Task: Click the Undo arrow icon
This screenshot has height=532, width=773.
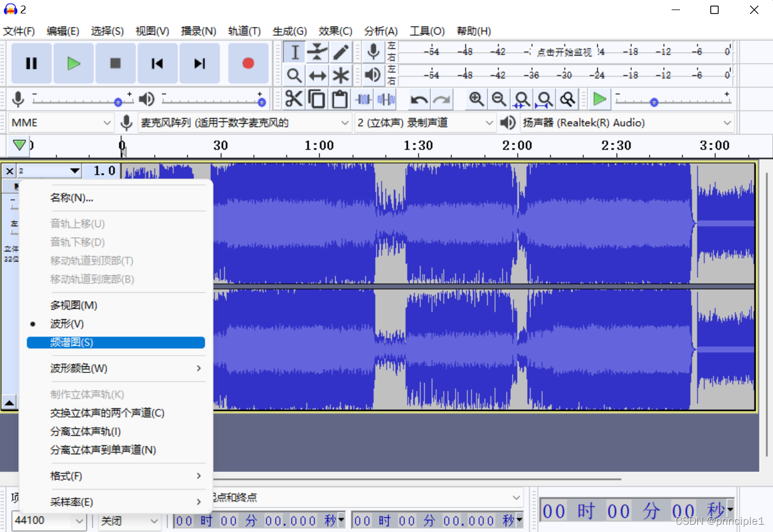Action: [419, 100]
